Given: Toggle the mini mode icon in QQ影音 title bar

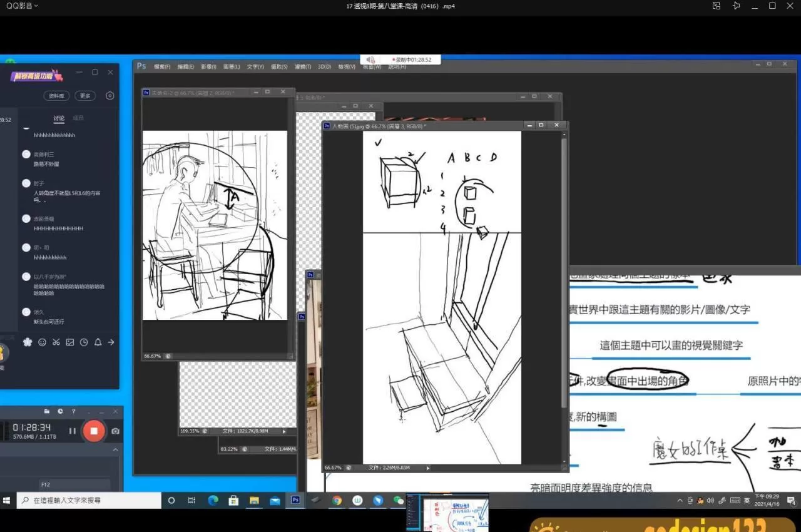Looking at the screenshot, I should [717, 6].
